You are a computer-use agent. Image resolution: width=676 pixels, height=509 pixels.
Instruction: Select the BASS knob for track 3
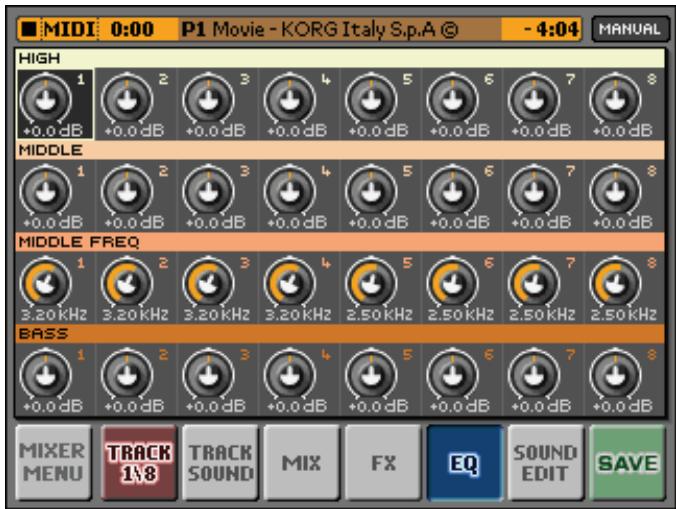(209, 375)
